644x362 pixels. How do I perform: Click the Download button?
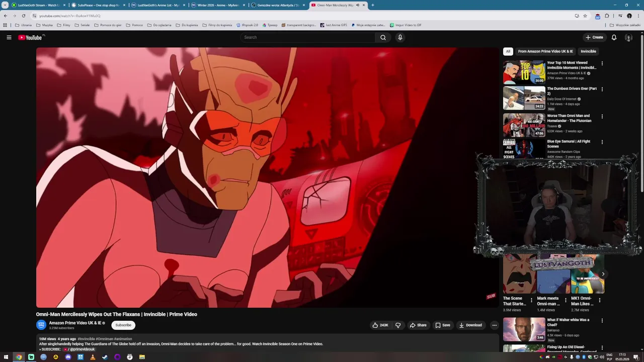470,325
